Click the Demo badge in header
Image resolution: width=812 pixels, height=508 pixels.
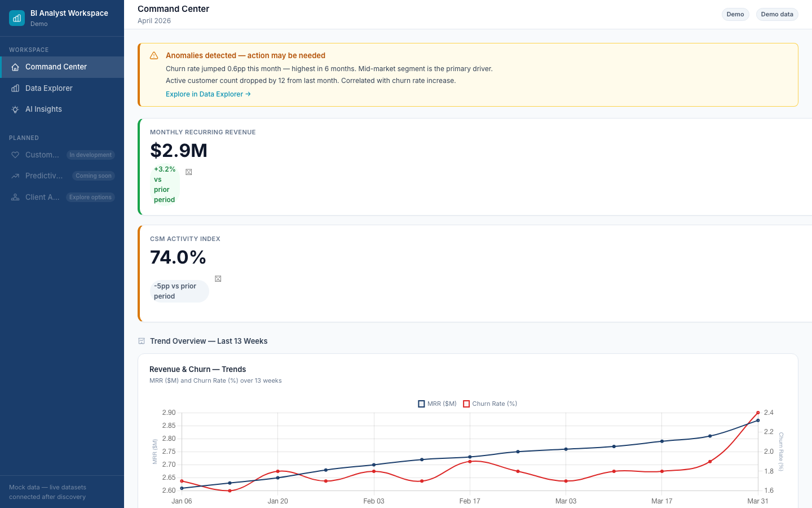735,14
